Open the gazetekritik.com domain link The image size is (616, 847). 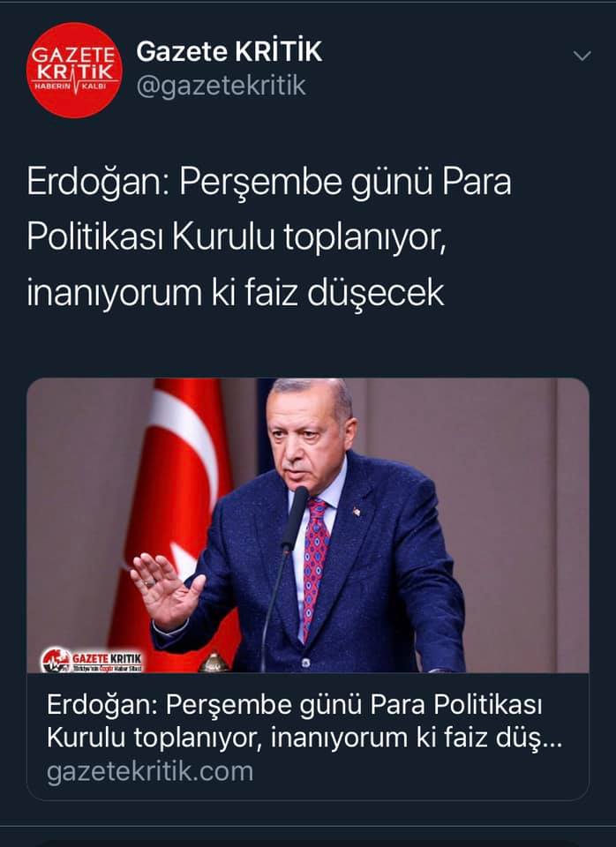point(150,771)
